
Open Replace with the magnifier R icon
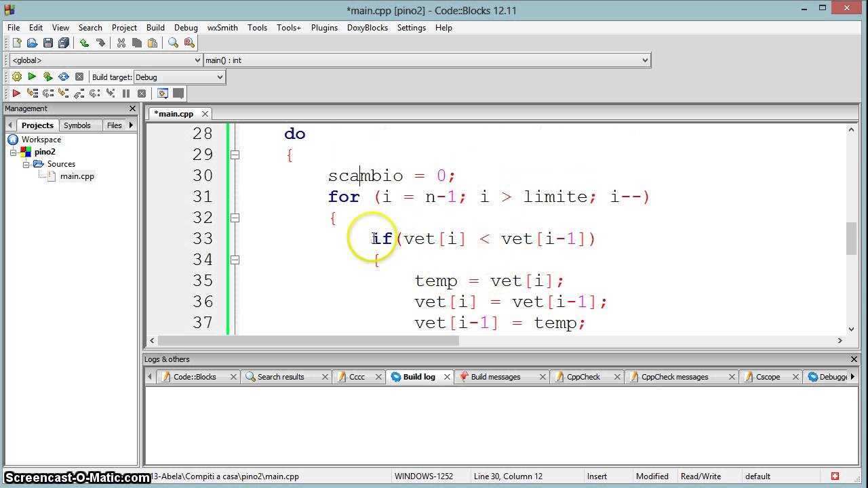coord(189,43)
